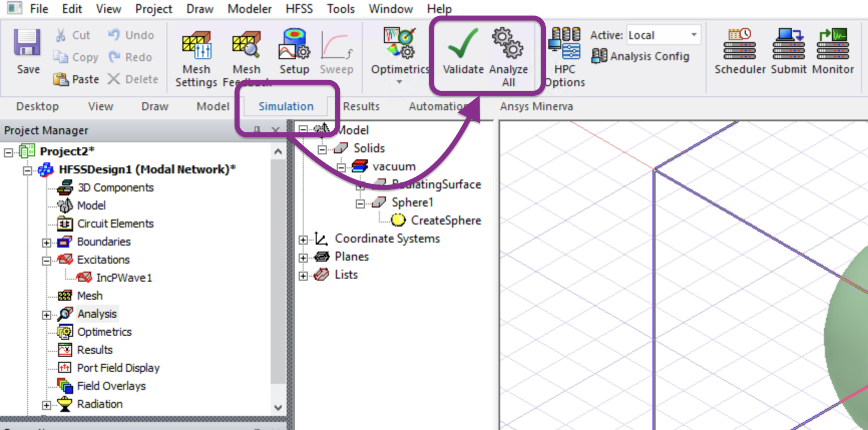Image resolution: width=868 pixels, height=430 pixels.
Task: Select the Results node in the project tree
Action: pos(95,350)
